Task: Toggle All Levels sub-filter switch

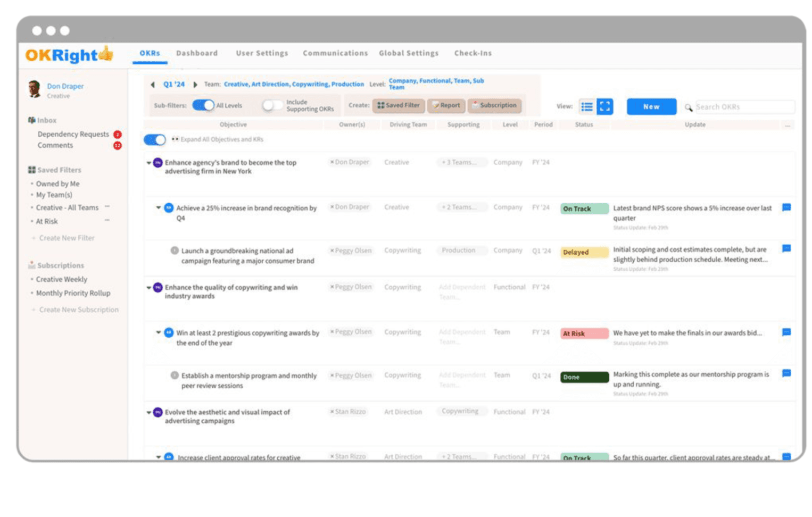Action: coord(203,105)
